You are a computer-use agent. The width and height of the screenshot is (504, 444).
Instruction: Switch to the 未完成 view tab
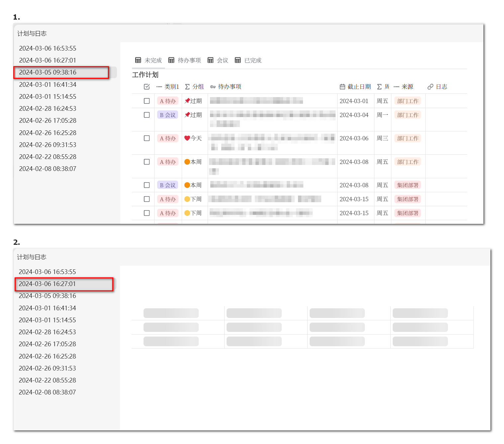click(149, 60)
